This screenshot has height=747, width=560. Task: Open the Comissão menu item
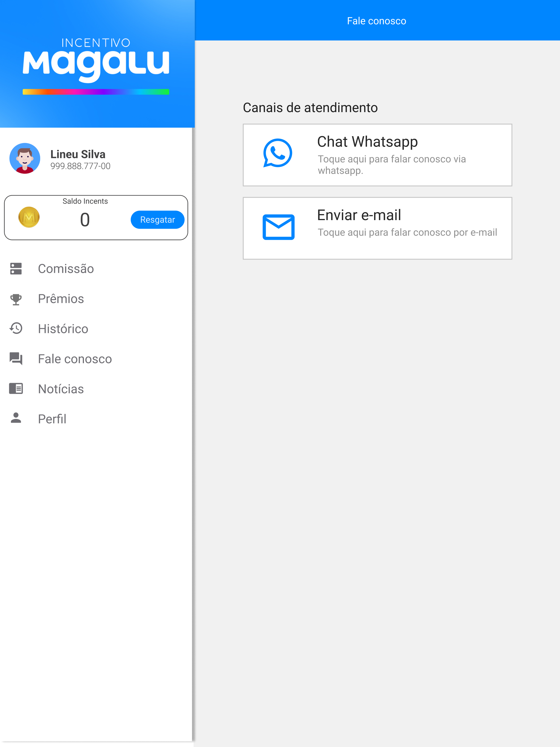pyautogui.click(x=96, y=269)
